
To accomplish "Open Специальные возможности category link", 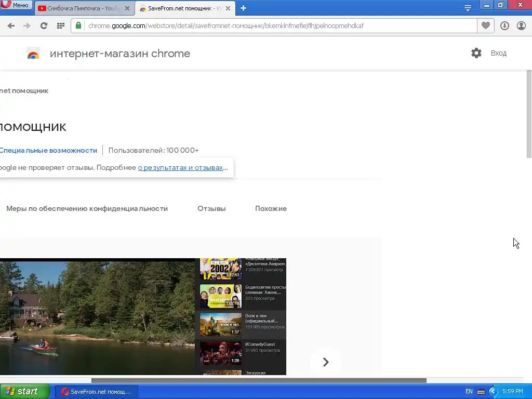I will pos(48,150).
